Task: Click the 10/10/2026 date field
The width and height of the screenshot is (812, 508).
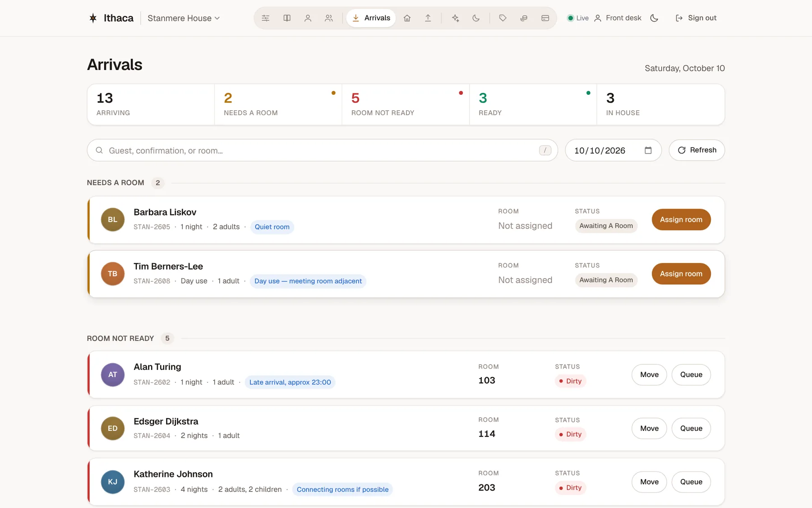Action: tap(613, 150)
